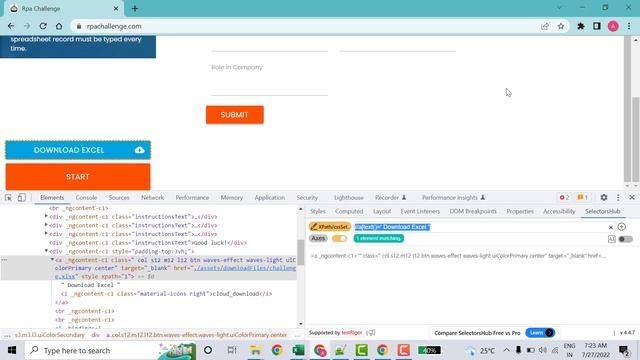The width and height of the screenshot is (640, 360).
Task: Switch to Computed sidebar tab
Action: tap(349, 211)
